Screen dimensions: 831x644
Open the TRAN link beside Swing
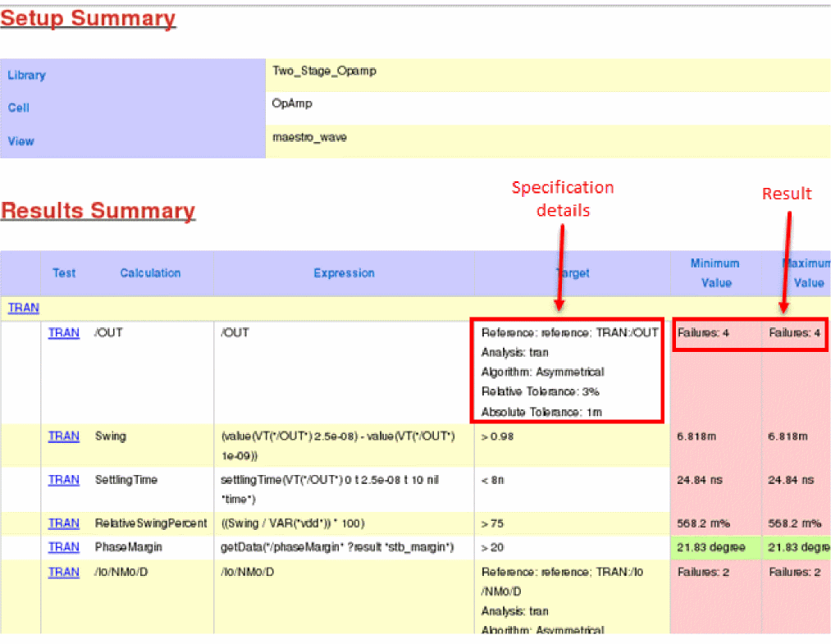[x=63, y=436]
